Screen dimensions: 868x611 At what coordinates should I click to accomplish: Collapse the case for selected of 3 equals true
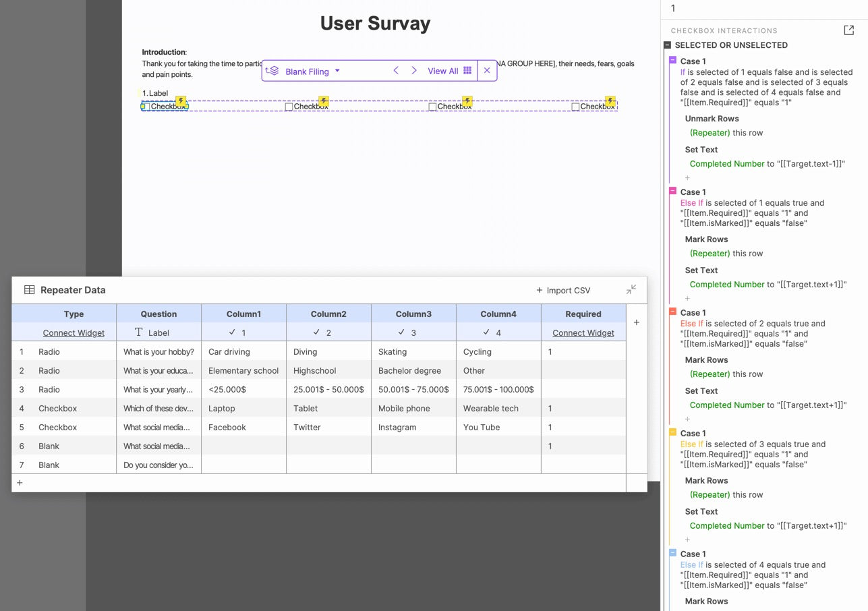pos(672,433)
